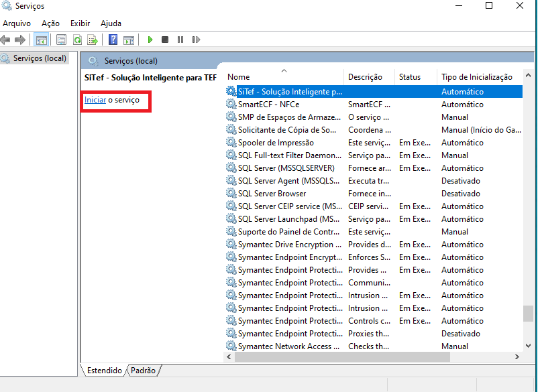Viewport: 540px width, 392px height.
Task: Click 'Controls c...' description cell
Action: (369, 321)
